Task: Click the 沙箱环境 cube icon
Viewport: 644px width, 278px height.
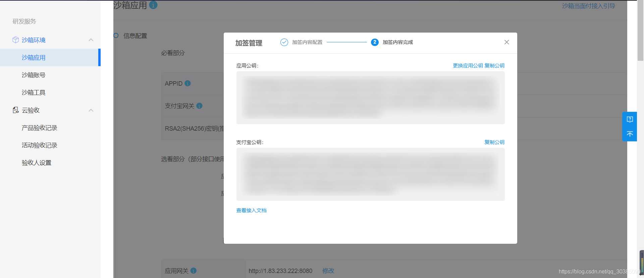Action: 15,40
